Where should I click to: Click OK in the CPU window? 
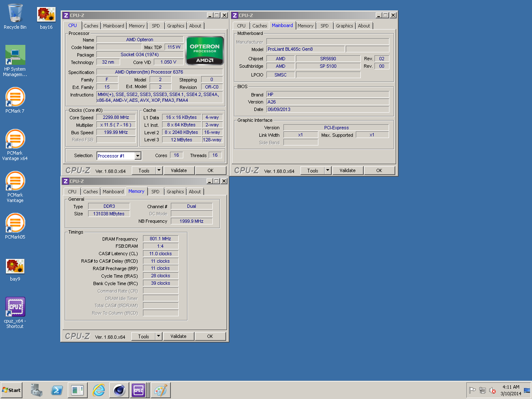211,170
